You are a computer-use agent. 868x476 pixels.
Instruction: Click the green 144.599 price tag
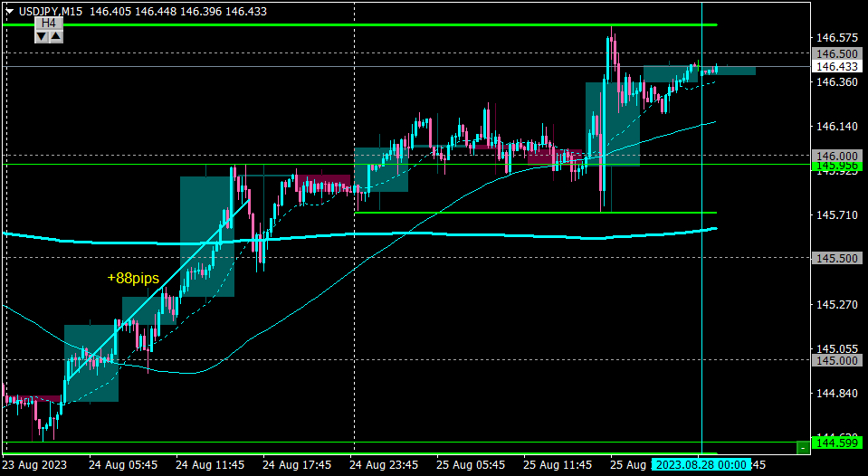(x=837, y=443)
